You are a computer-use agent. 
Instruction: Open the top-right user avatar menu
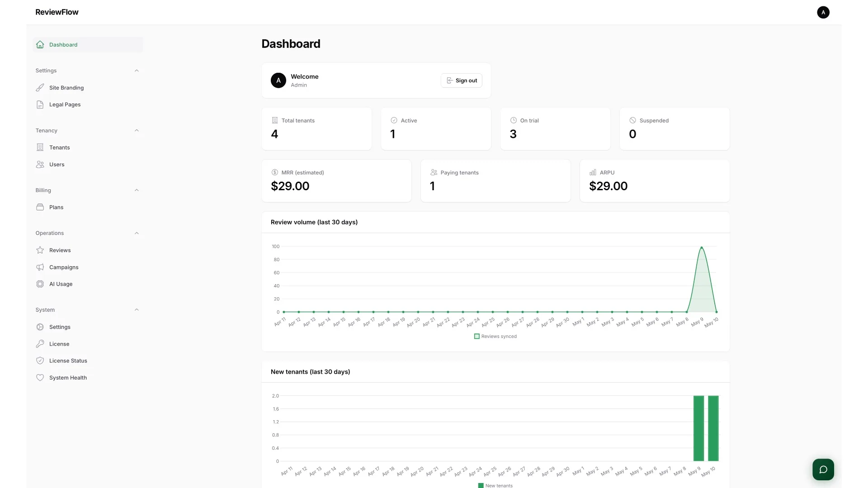coord(823,12)
